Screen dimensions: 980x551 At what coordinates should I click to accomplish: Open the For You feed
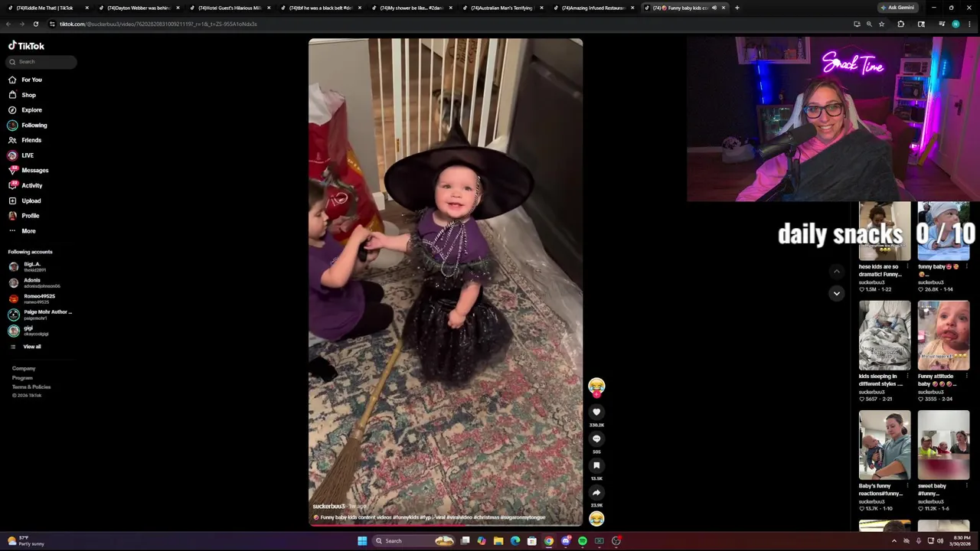point(25,80)
